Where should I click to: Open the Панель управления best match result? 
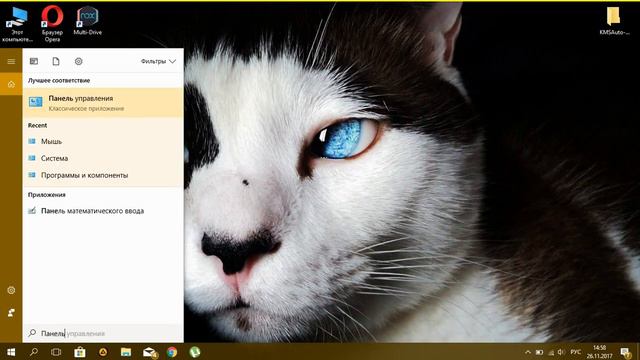(x=103, y=102)
